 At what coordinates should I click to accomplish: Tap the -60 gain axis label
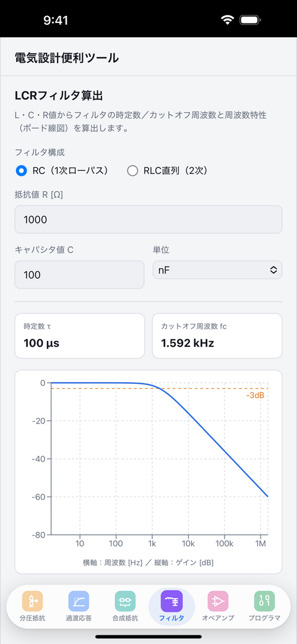[x=39, y=497]
